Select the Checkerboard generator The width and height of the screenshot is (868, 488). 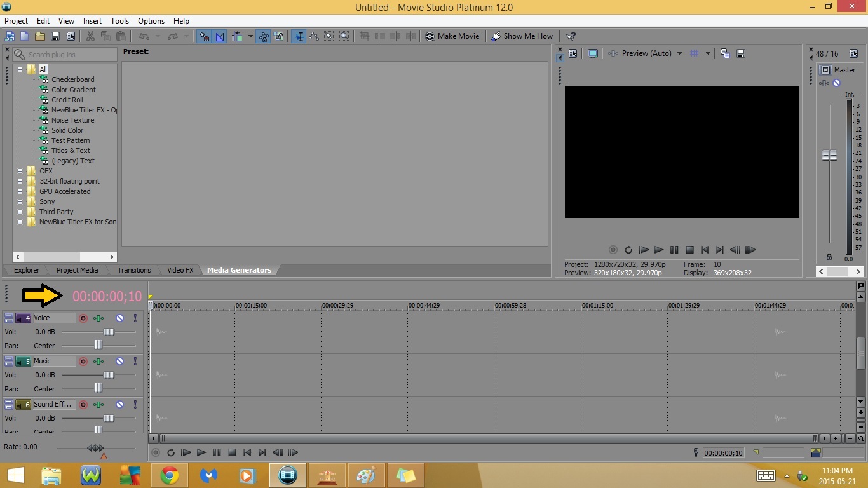(x=72, y=79)
